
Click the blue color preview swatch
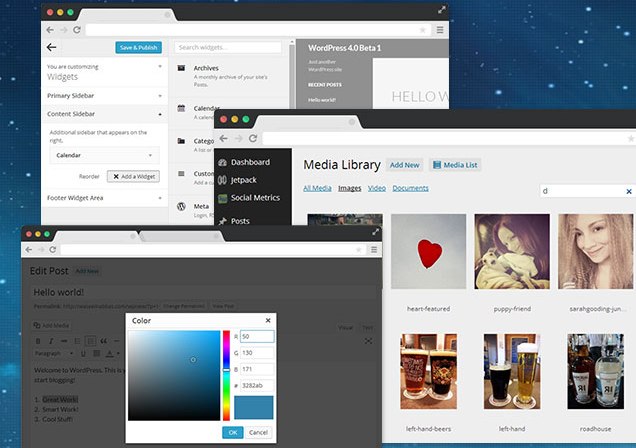254,407
